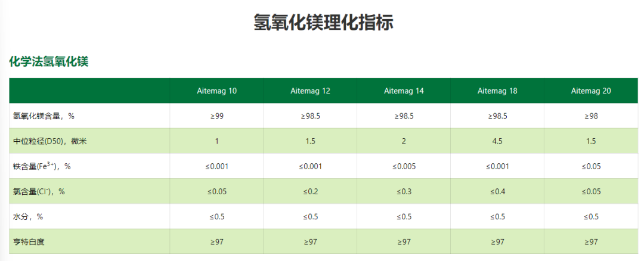This screenshot has width=644, height=261.
Task: Click the chlorine content ≤0.3 for Aitemag 14
Action: [404, 192]
